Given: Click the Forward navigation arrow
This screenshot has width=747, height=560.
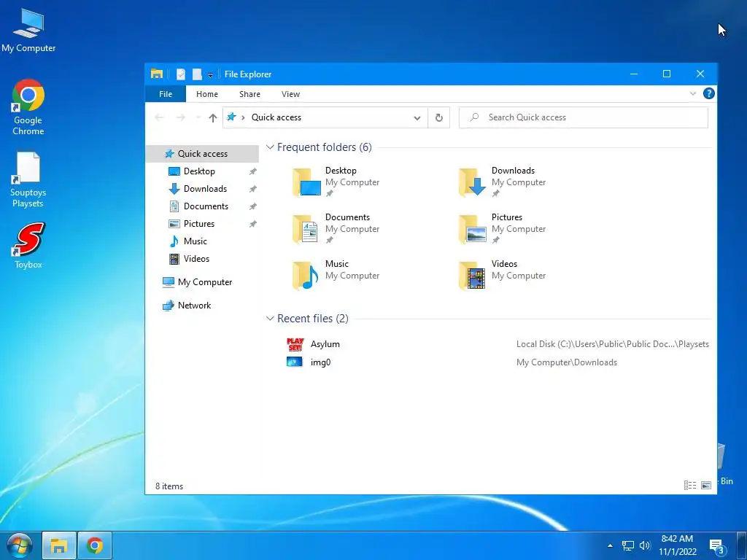Looking at the screenshot, I should coord(181,117).
